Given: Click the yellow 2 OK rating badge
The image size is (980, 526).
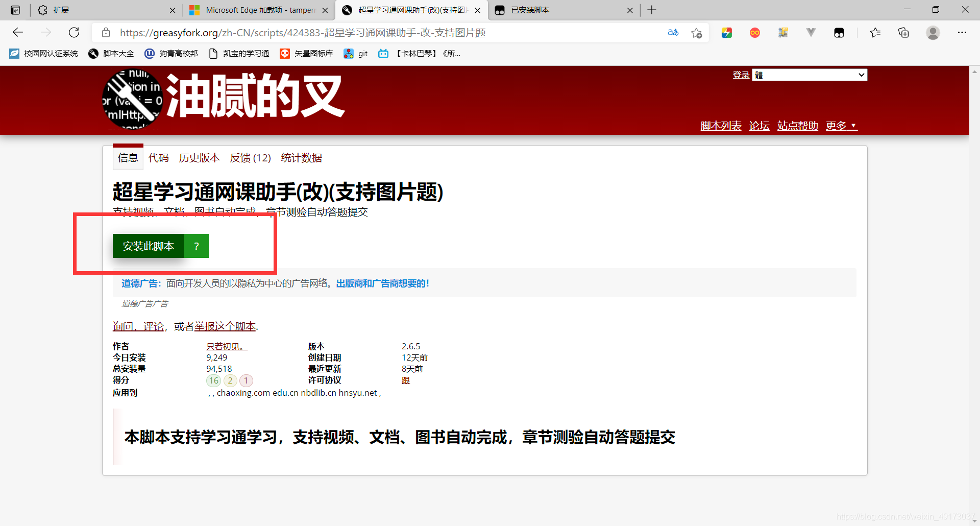Looking at the screenshot, I should [x=231, y=380].
